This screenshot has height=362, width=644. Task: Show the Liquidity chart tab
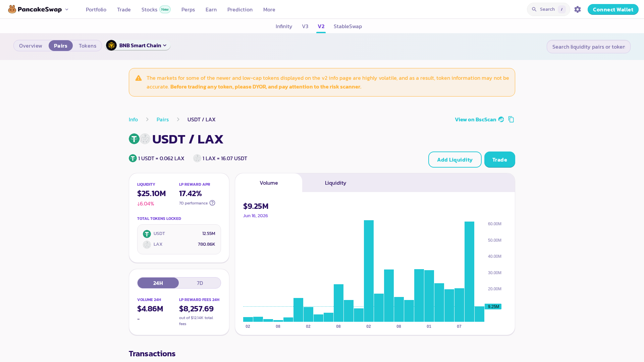(x=335, y=183)
